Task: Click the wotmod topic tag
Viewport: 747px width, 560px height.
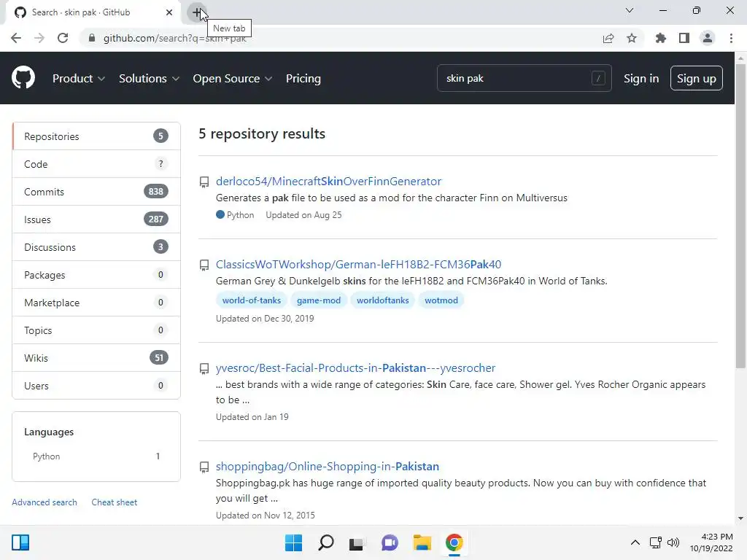Action: click(x=441, y=300)
